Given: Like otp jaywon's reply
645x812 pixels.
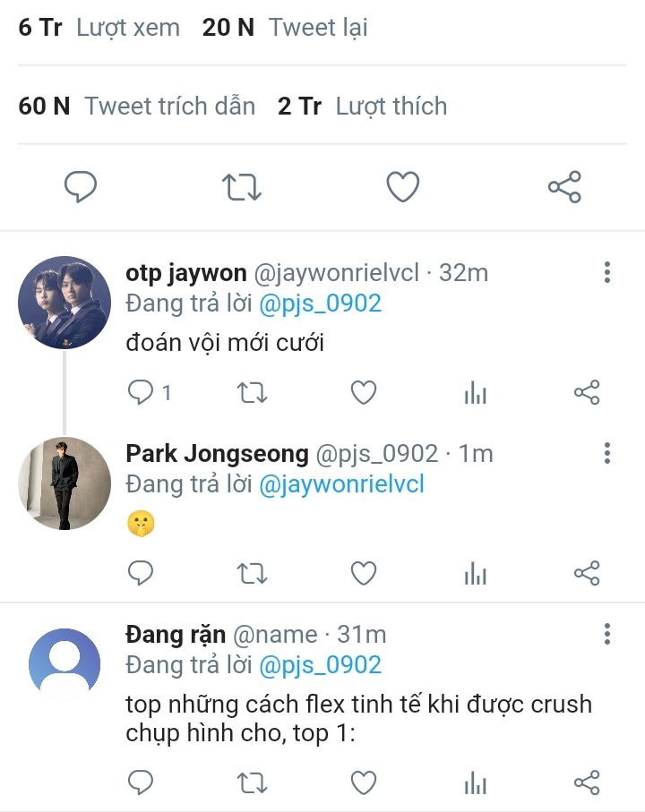Looking at the screenshot, I should pyautogui.click(x=363, y=392).
